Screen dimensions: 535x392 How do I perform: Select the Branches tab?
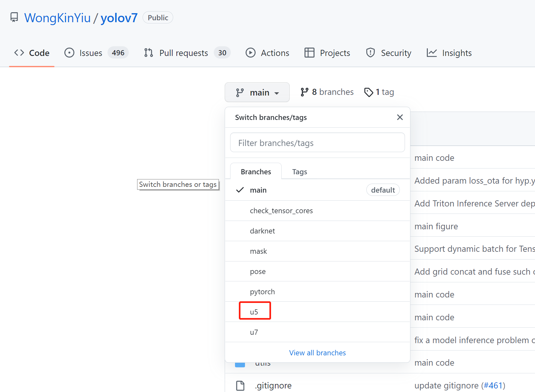(256, 171)
